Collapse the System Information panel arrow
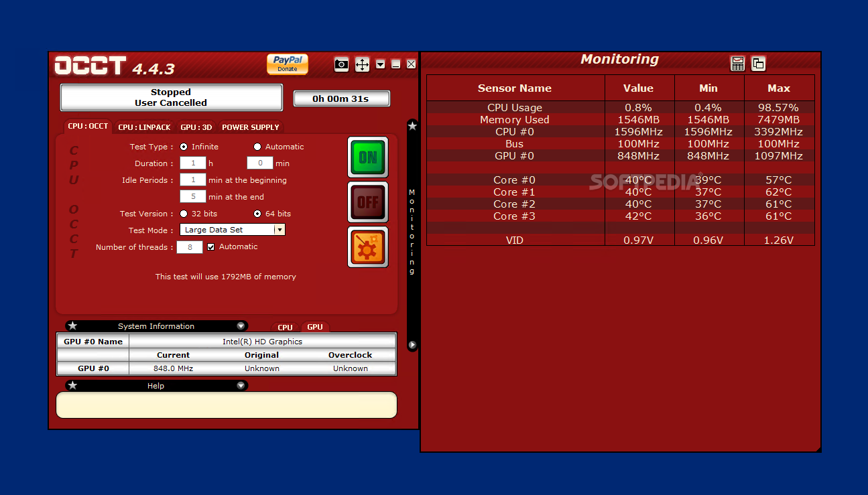The width and height of the screenshot is (868, 495). point(241,326)
